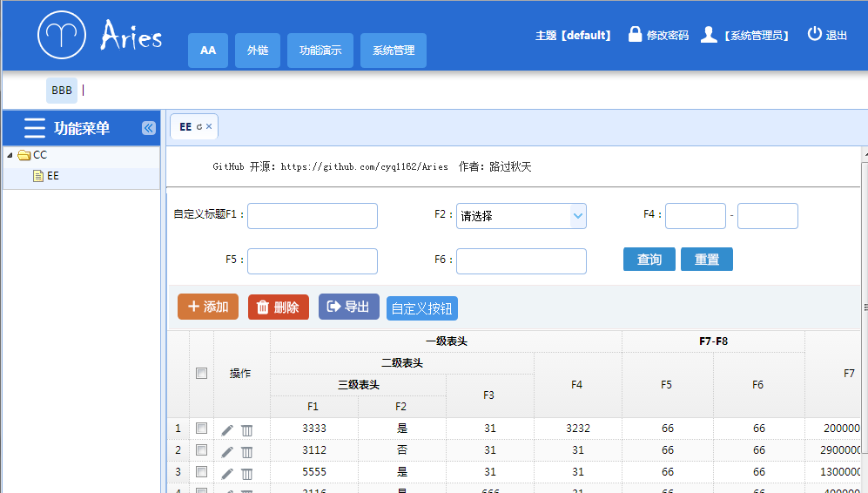Viewport: 868px width, 493px height.
Task: Collapse the 功能菜单 sidebar panel
Action: point(148,128)
